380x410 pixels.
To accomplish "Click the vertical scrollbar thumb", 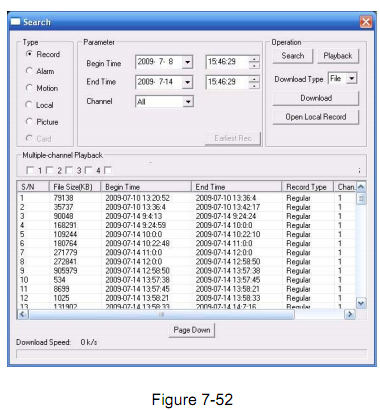I will [361, 199].
